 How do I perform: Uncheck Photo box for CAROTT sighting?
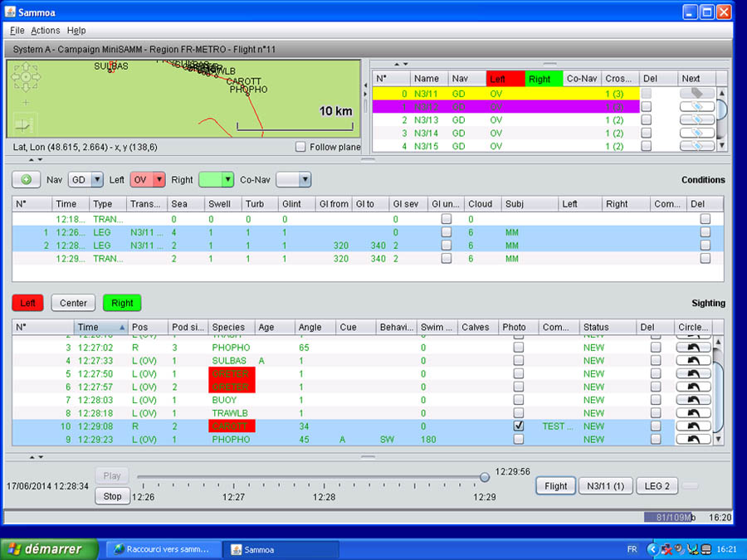(519, 426)
